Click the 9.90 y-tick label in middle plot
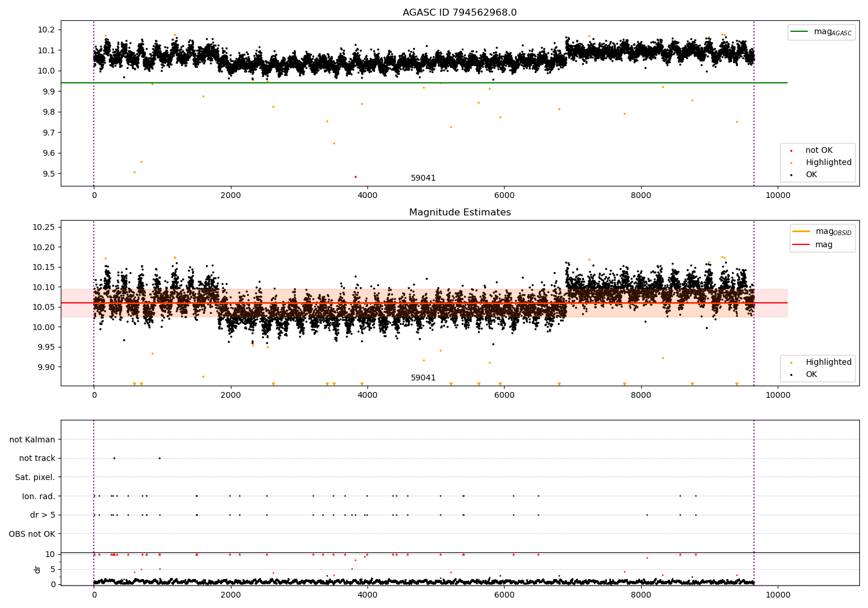This screenshot has width=868, height=608. click(47, 367)
